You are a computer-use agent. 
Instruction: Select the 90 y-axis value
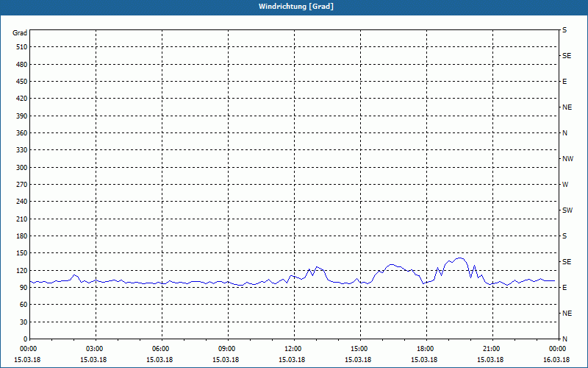point(24,288)
